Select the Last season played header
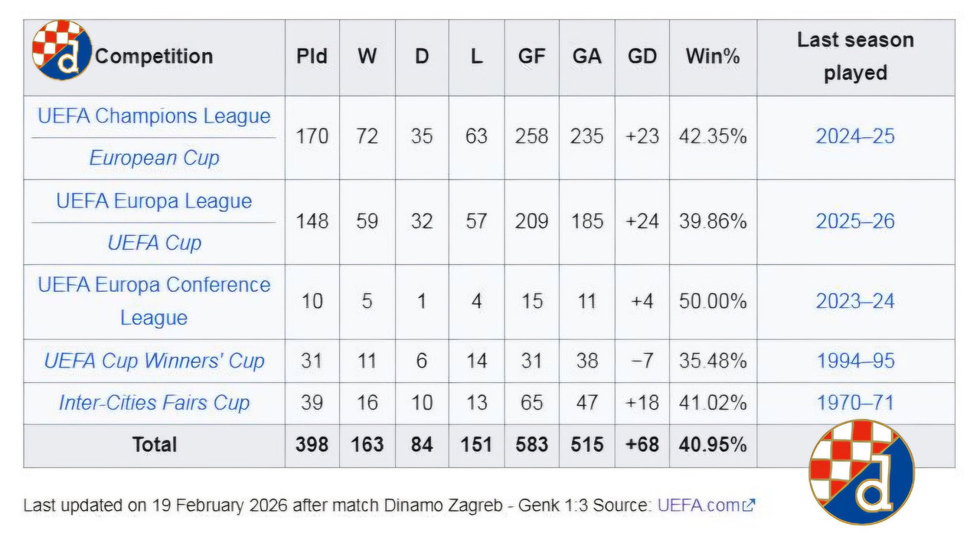This screenshot has width=980, height=533. click(855, 57)
